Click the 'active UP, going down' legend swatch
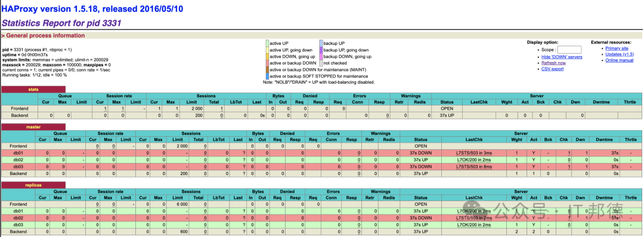The image size is (644, 237). 267,50
